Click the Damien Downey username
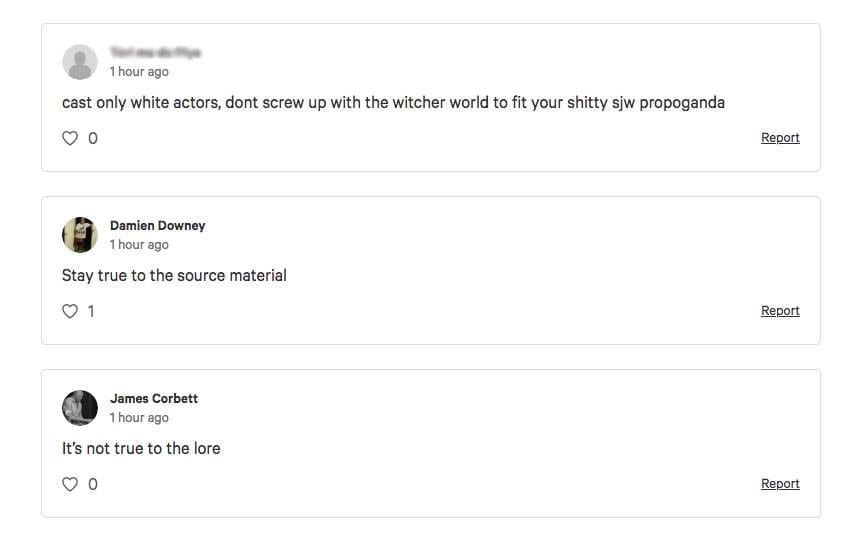 coord(157,226)
